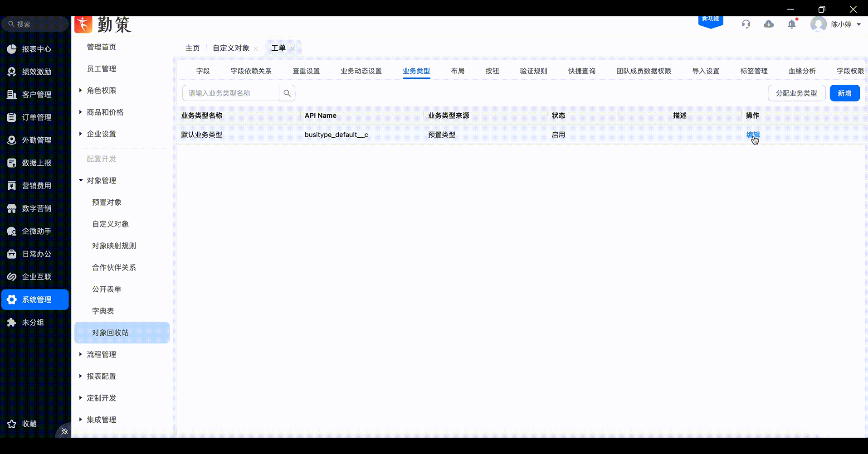Open 自定义对象 sidebar menu item

111,224
